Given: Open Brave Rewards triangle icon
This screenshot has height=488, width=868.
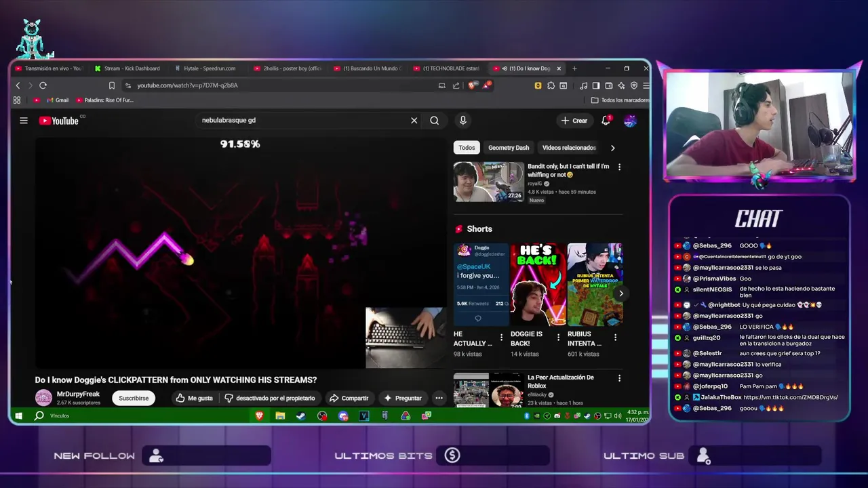Looking at the screenshot, I should click(x=486, y=85).
